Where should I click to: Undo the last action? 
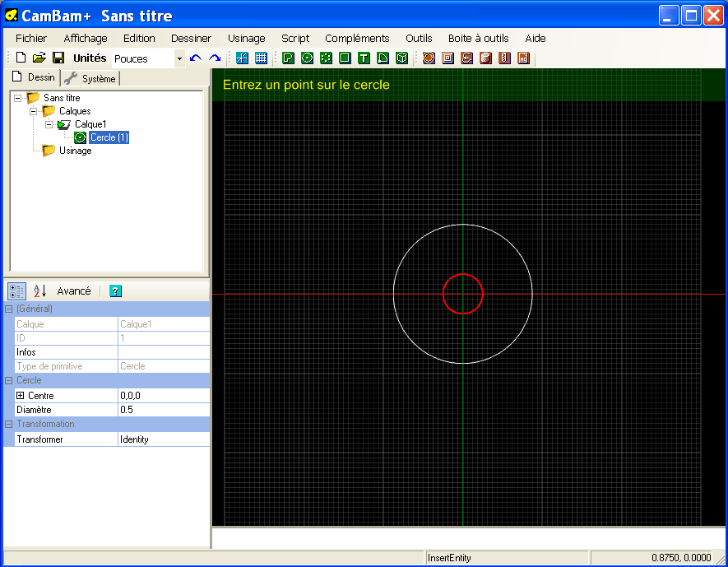(196, 58)
